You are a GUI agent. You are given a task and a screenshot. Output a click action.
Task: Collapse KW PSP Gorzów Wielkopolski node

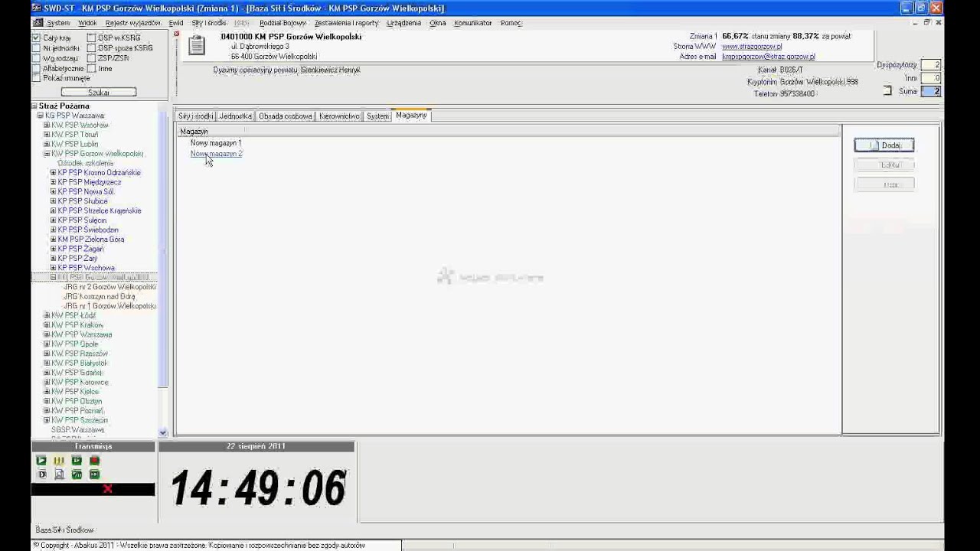(47, 154)
